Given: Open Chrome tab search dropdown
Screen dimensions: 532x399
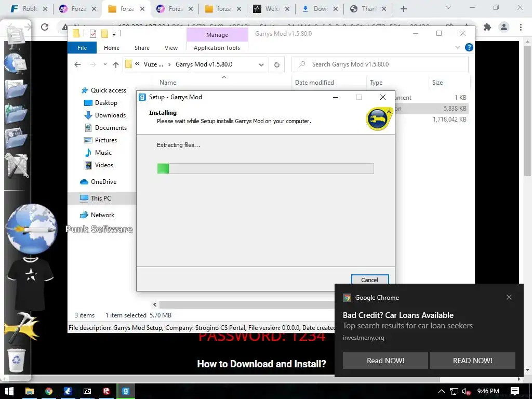Looking at the screenshot, I should 448,7.
